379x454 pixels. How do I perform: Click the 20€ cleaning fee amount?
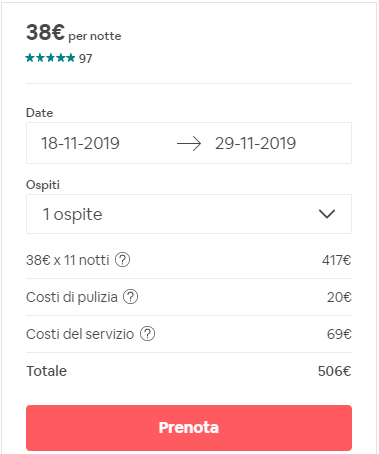tap(339, 297)
